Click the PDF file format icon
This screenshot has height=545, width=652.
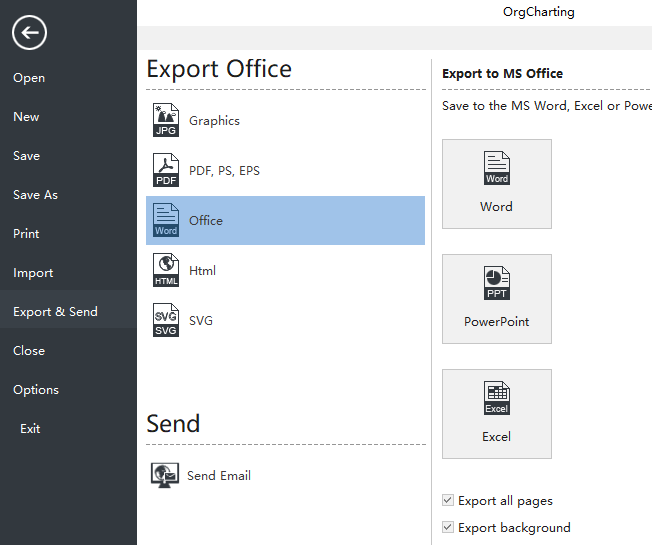coord(166,170)
